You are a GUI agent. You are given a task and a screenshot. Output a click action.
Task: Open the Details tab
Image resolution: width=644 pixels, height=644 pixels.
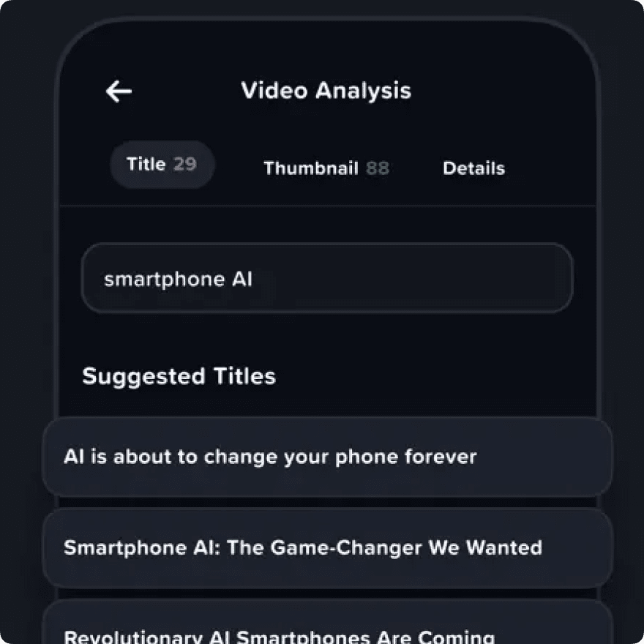pyautogui.click(x=473, y=168)
